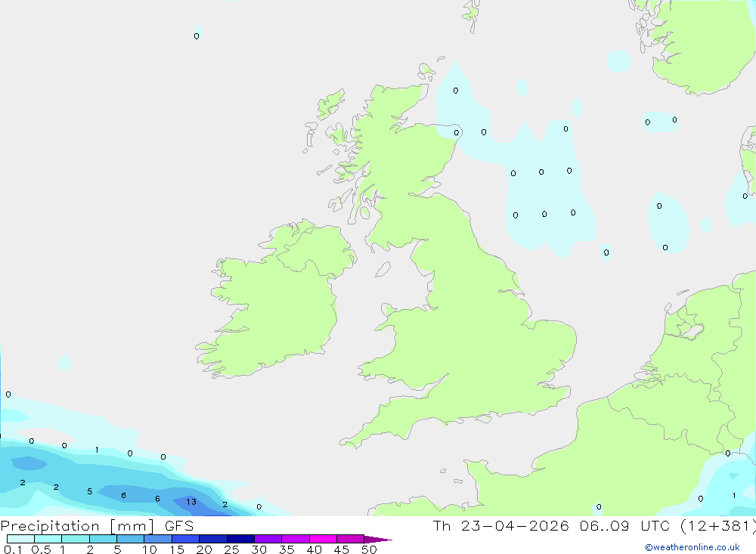Select the 10–15 mm blue legend swatch
756x554 pixels.
click(x=158, y=539)
